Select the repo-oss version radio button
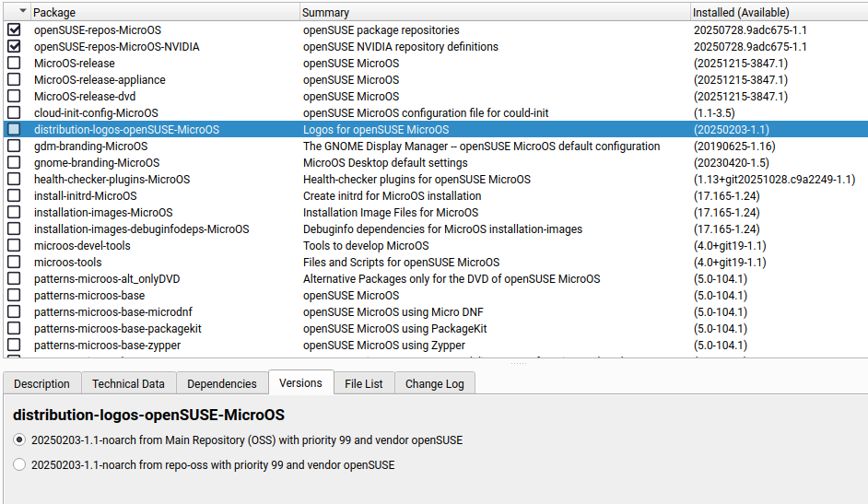The height and width of the screenshot is (504, 868). pyautogui.click(x=19, y=465)
